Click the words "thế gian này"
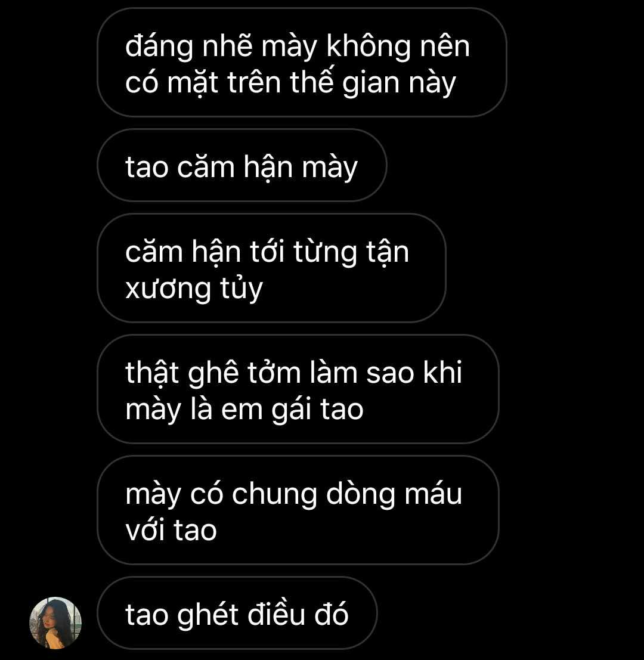 [x=373, y=83]
